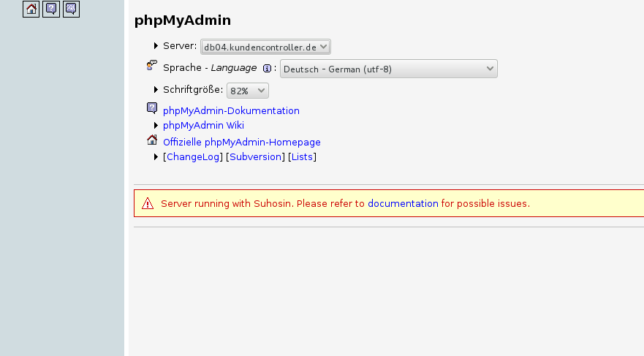
Task: Click the language info icon
Action: point(267,69)
